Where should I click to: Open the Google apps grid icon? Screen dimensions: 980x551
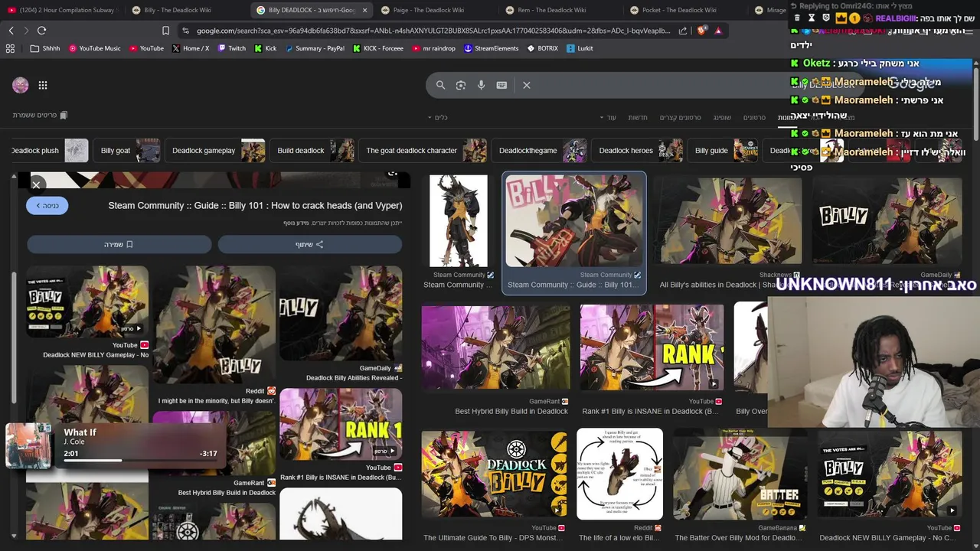43,85
